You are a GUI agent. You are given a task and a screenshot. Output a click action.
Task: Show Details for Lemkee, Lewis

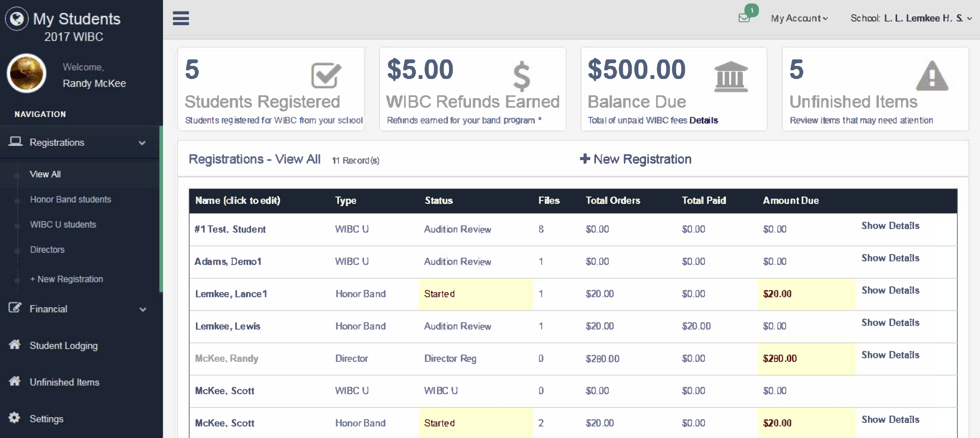(x=890, y=323)
